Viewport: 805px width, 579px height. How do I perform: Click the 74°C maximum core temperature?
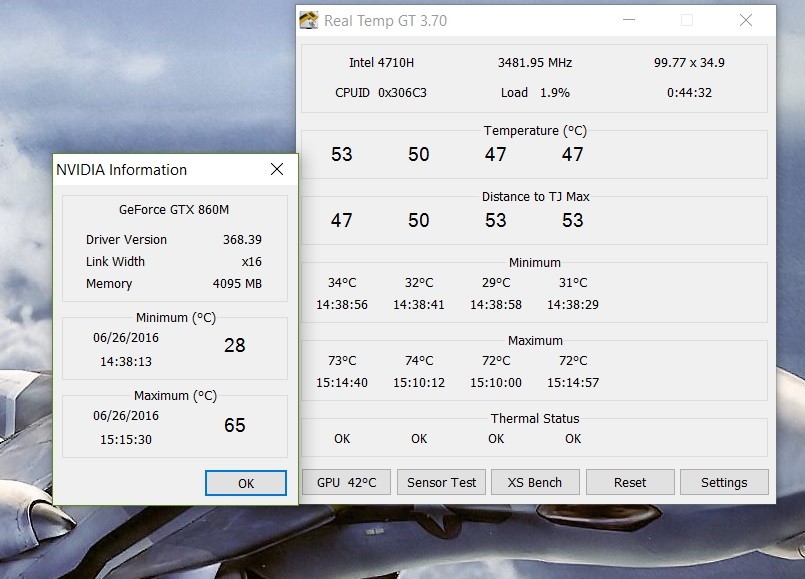(419, 361)
